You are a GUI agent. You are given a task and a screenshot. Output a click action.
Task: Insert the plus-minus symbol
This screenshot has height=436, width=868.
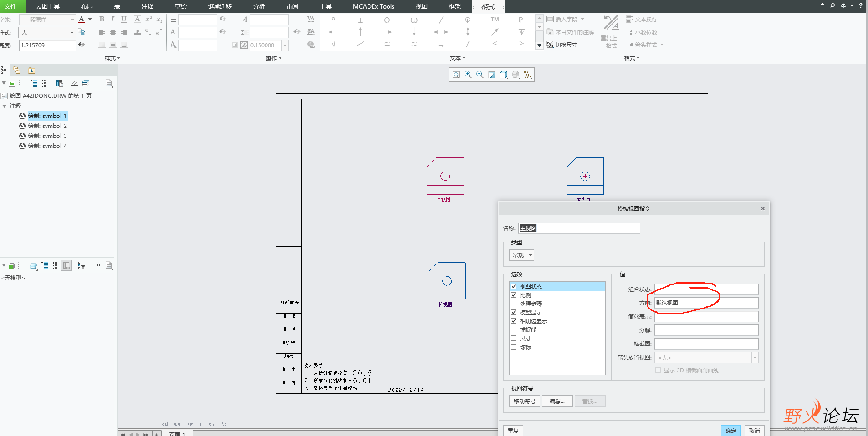point(360,20)
